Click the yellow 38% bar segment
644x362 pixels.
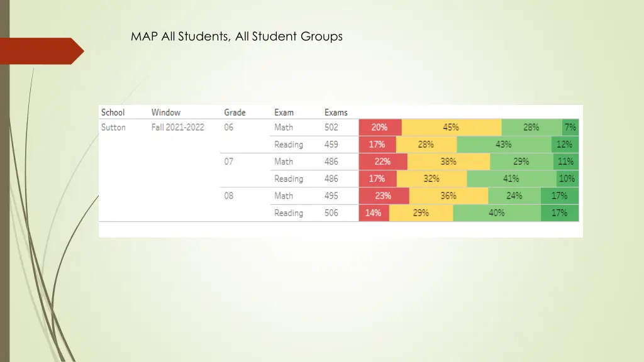[x=448, y=162]
